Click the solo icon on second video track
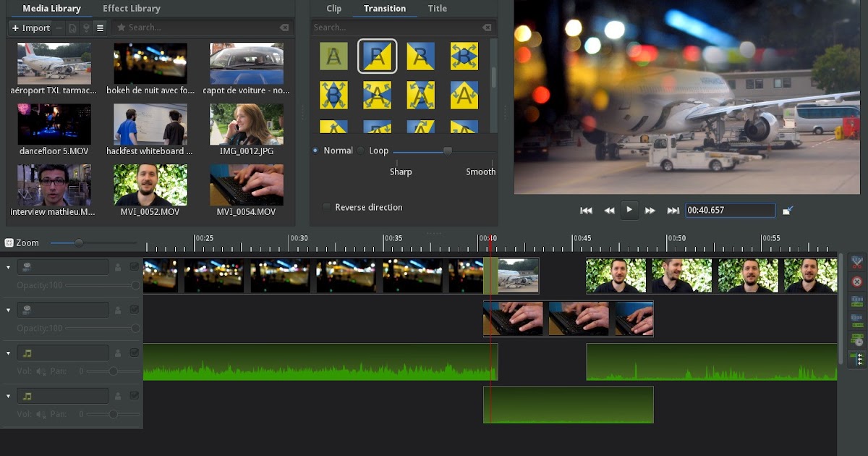 pyautogui.click(x=117, y=310)
